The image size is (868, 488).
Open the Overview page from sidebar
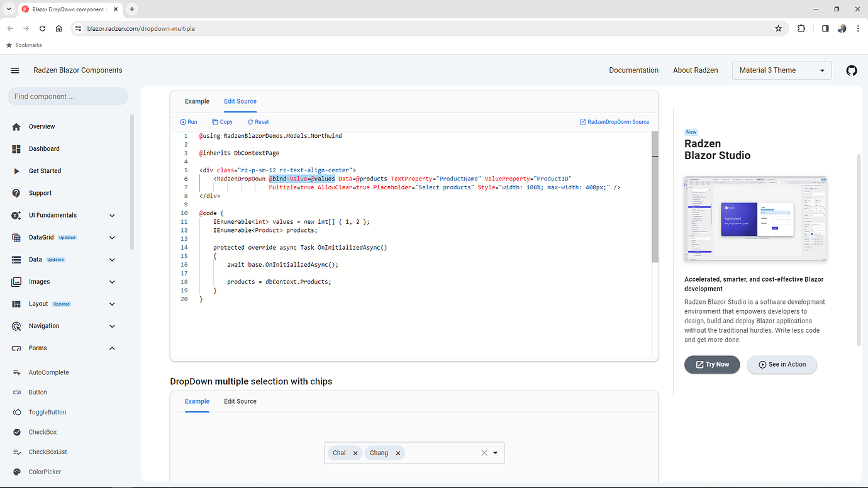tap(42, 126)
